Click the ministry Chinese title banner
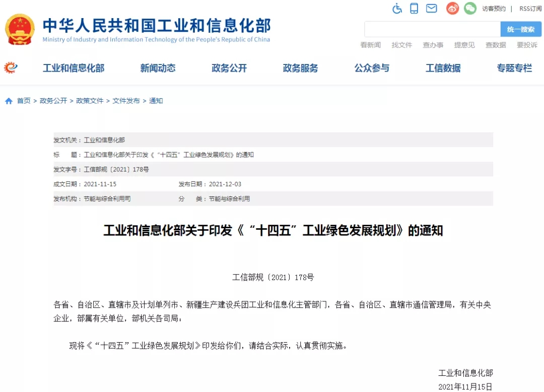The width and height of the screenshot is (544, 392). [157, 25]
